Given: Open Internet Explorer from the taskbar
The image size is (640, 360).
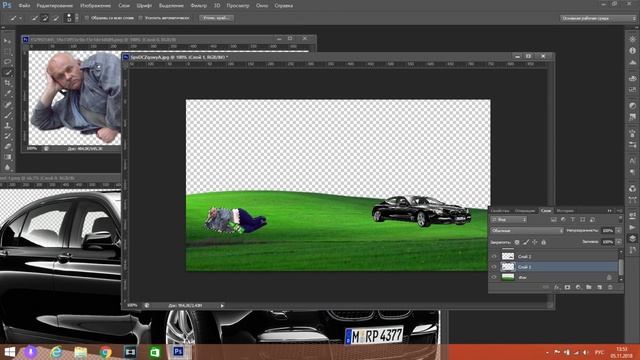Looking at the screenshot, I should pyautogui.click(x=56, y=351).
